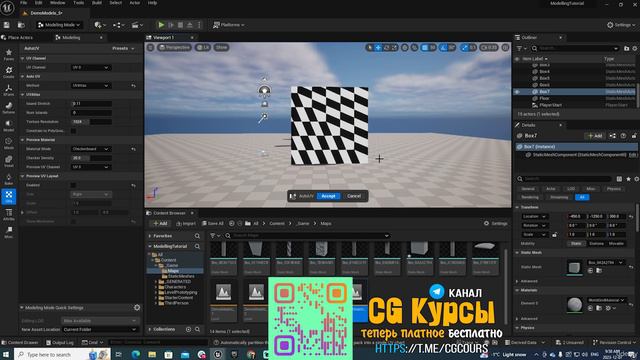Select the Movable mobility option
Viewport: 640px width, 360px height.
[616, 243]
